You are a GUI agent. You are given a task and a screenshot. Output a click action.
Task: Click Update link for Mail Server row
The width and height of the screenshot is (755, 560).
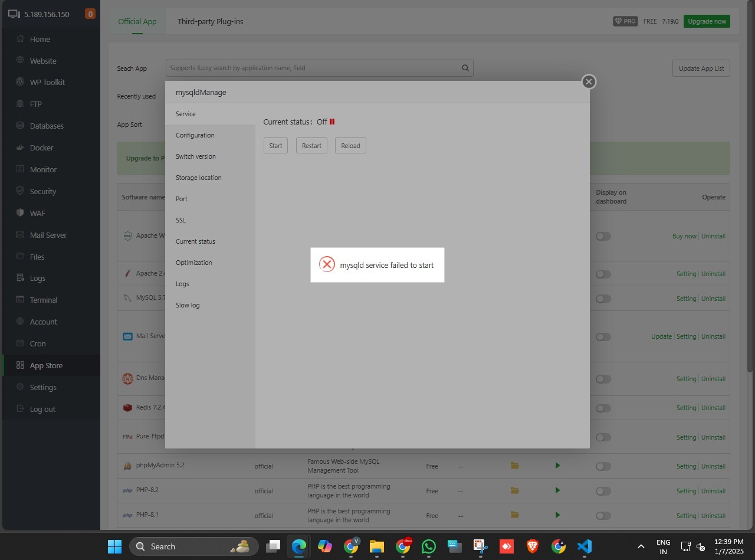tap(661, 336)
